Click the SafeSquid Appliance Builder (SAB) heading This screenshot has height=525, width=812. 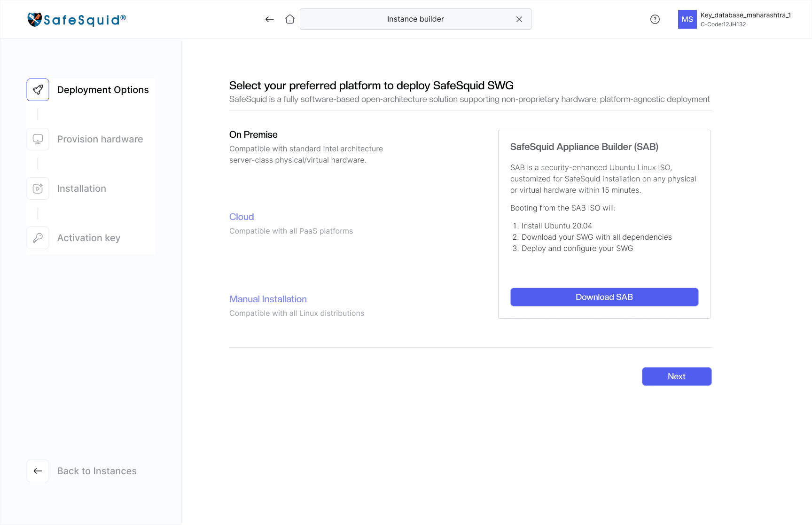584,147
